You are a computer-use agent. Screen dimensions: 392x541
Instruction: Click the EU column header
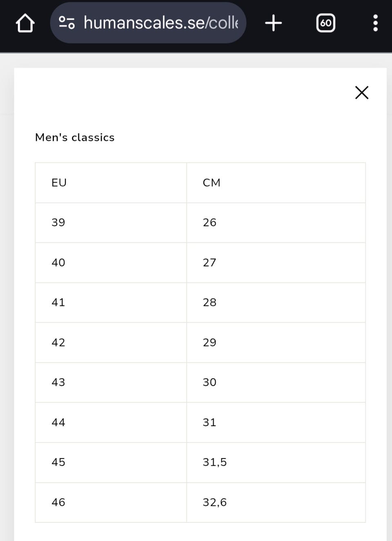pos(59,183)
